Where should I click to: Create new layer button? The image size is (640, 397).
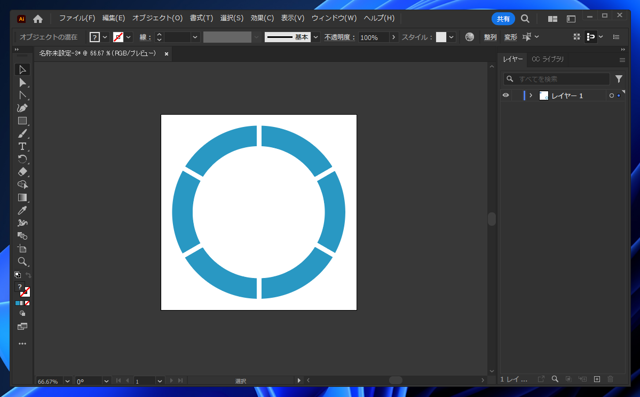tap(597, 379)
